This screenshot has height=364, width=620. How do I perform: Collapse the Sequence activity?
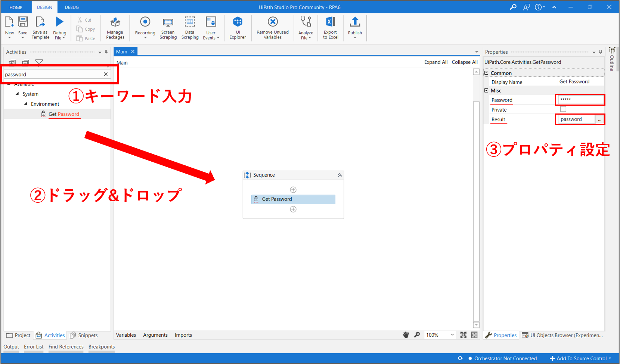(x=340, y=175)
